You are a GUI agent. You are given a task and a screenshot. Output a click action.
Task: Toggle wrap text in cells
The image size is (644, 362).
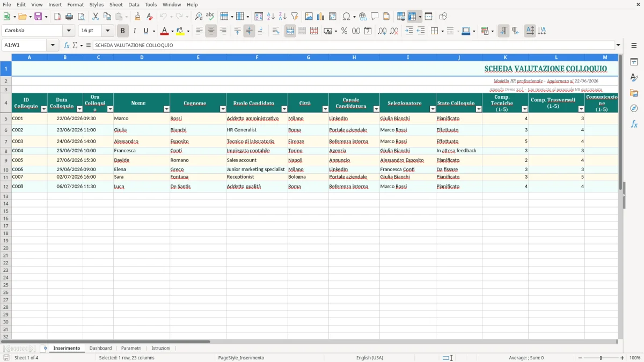(276, 31)
